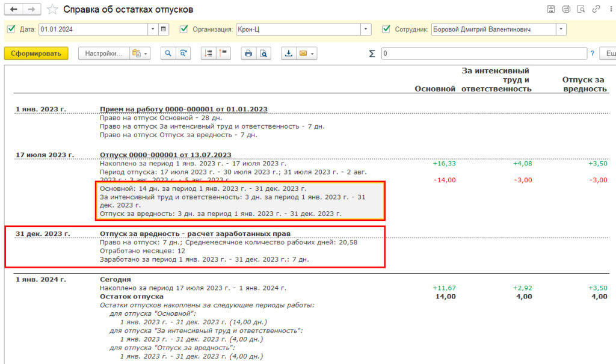Click the Сформировать button
The height and width of the screenshot is (364, 616).
[x=36, y=54]
